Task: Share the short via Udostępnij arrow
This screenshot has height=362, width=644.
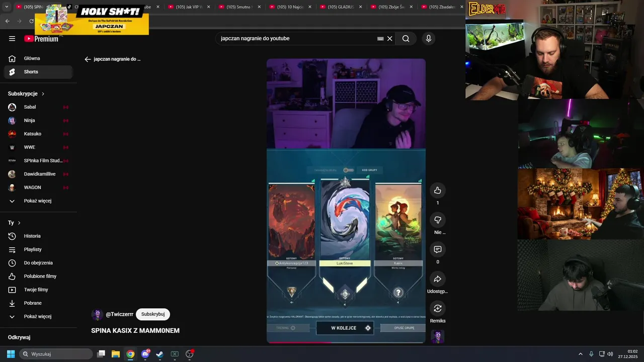Action: 437,279
